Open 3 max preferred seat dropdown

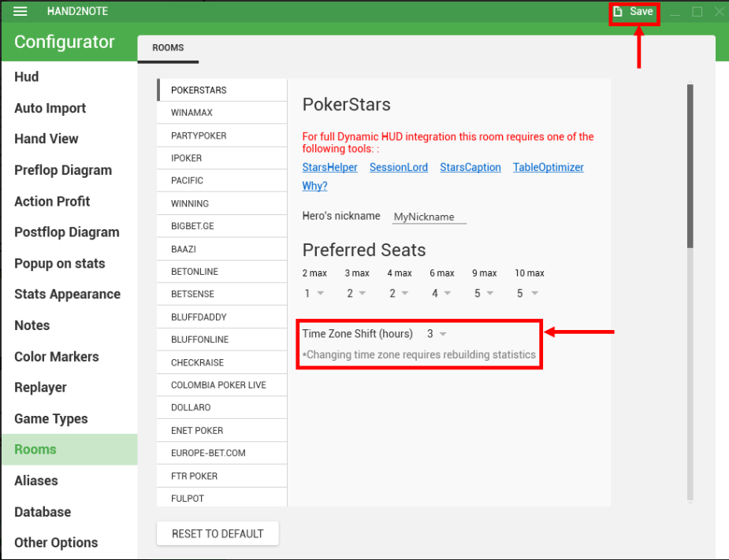(x=356, y=293)
